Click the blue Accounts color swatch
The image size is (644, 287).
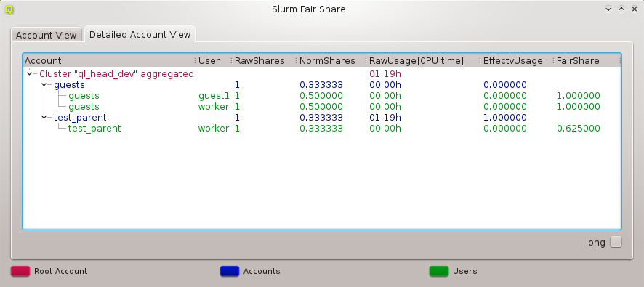pyautogui.click(x=230, y=271)
